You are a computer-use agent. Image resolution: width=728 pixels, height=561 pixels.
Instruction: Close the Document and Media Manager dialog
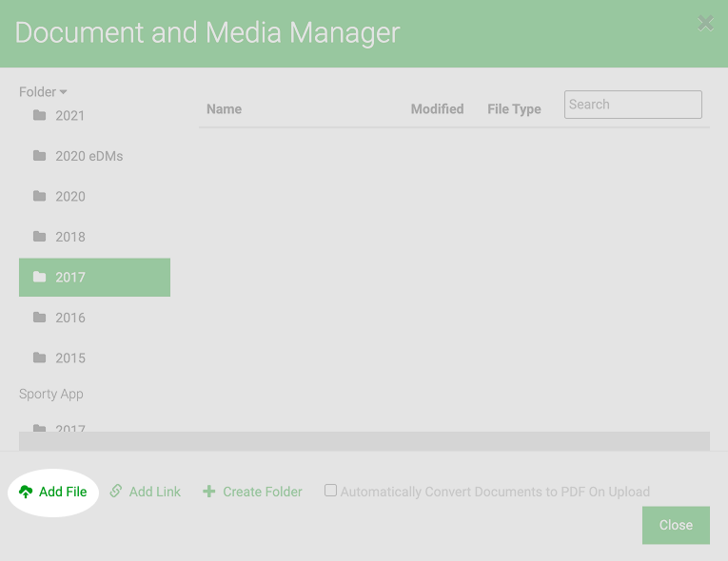click(705, 23)
